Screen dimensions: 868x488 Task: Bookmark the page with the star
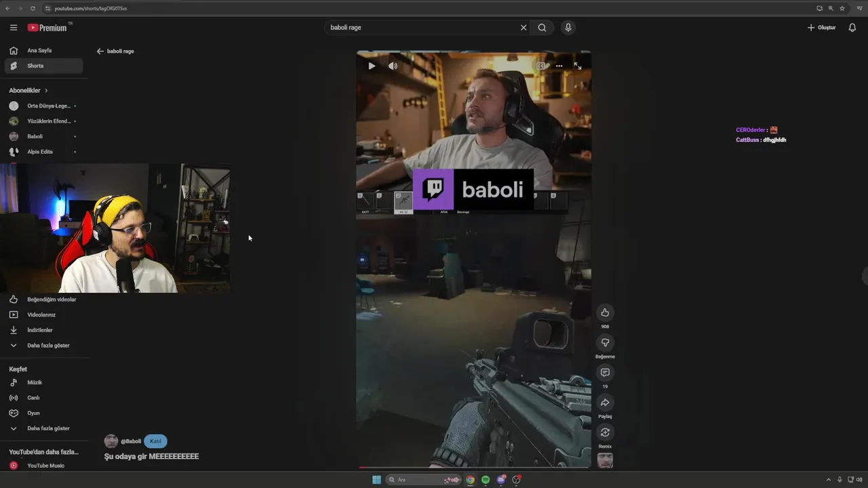(x=842, y=8)
